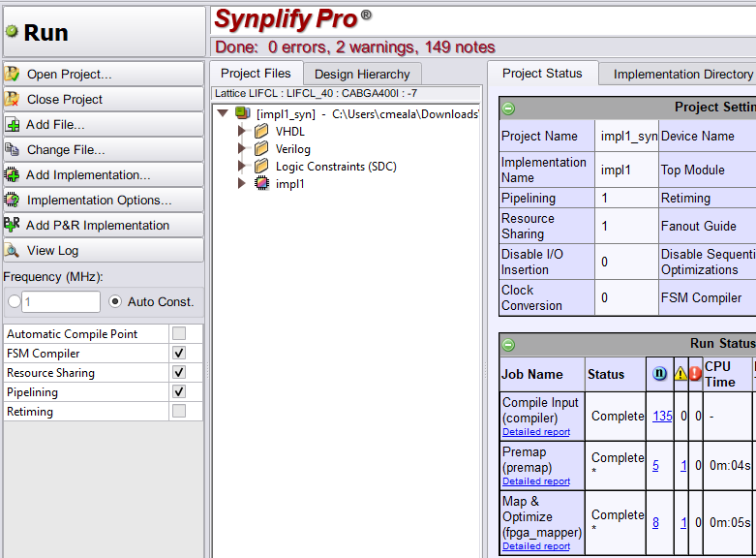Image resolution: width=756 pixels, height=558 pixels.
Task: Uncheck the FSM Compiler checkbox
Action: point(179,353)
